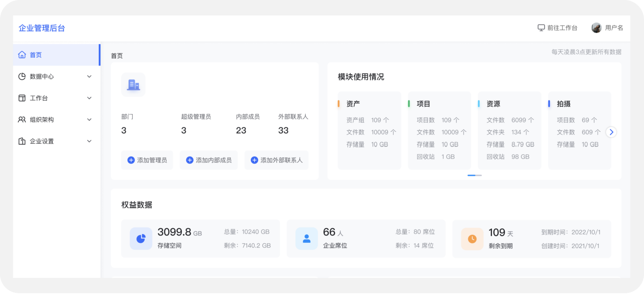Click the 企业席位 person icon

pos(307,238)
